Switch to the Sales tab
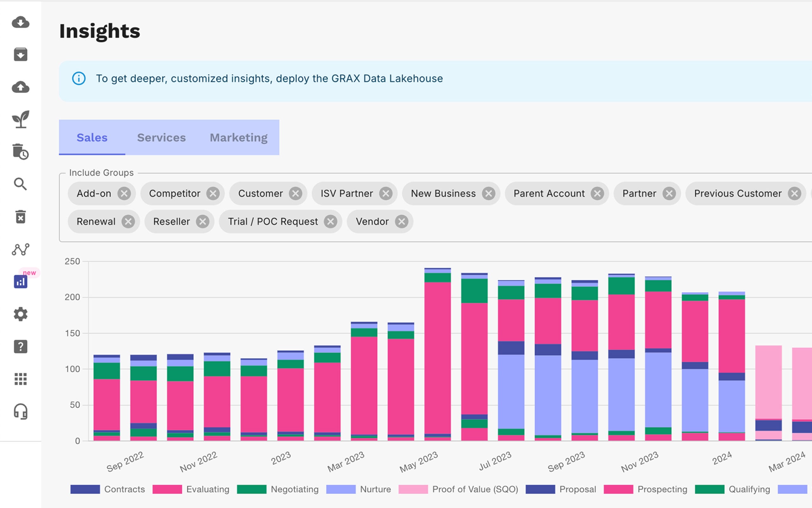The width and height of the screenshot is (812, 508). pos(92,137)
